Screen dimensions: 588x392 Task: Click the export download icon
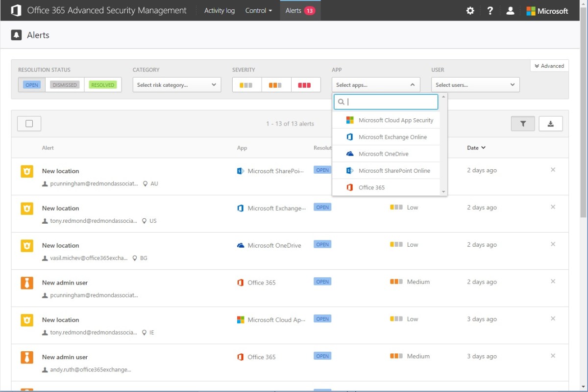(x=551, y=124)
